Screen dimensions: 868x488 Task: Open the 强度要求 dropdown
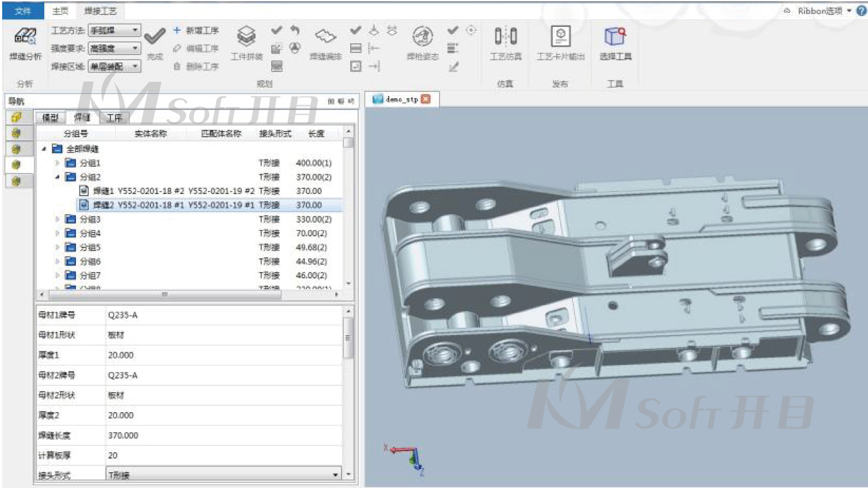click(x=115, y=49)
